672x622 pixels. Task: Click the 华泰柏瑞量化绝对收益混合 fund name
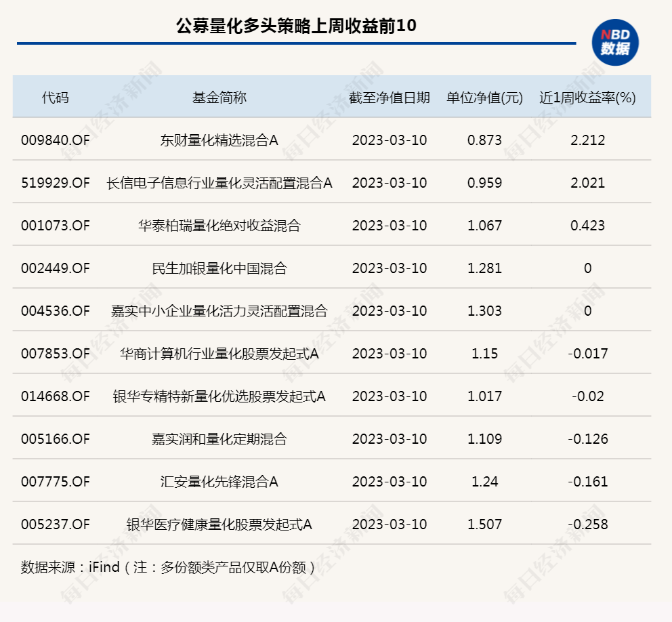219,226
